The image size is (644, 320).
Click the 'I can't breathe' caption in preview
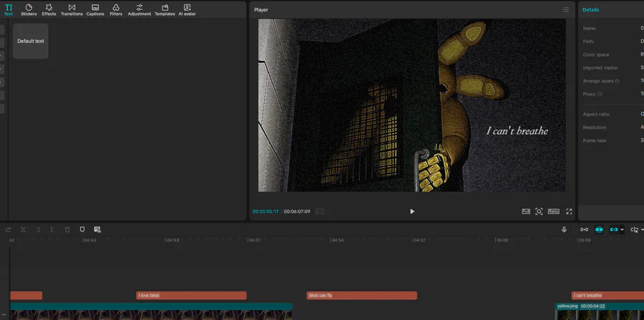click(517, 131)
